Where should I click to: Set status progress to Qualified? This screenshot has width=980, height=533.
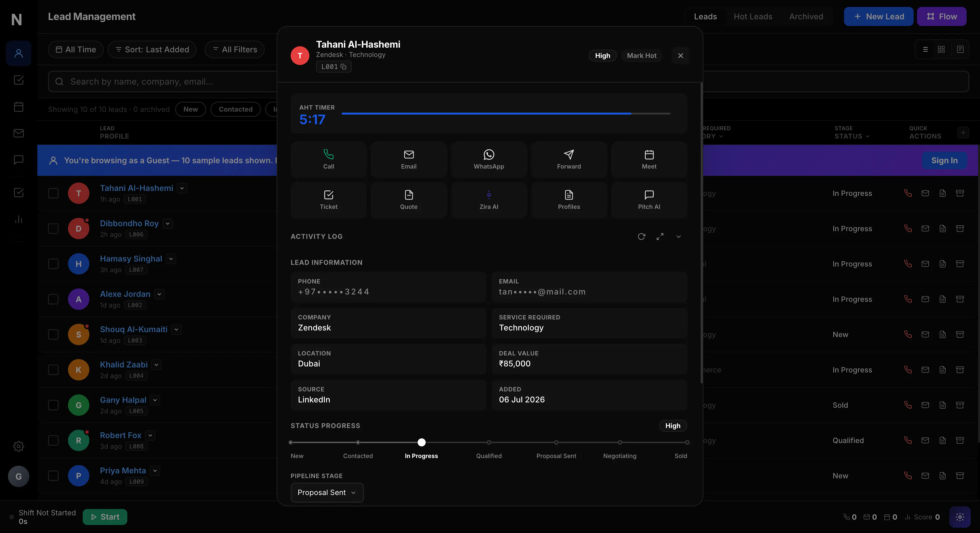[489, 442]
